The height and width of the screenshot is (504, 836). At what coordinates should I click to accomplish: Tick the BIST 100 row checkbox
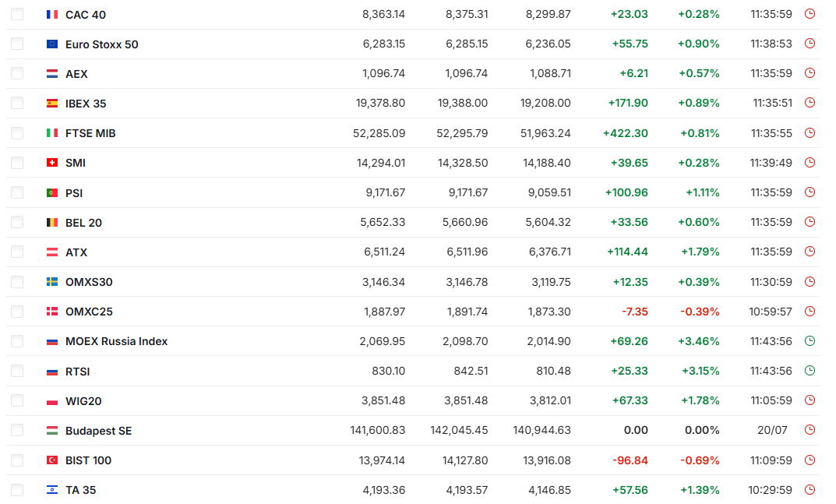[17, 460]
